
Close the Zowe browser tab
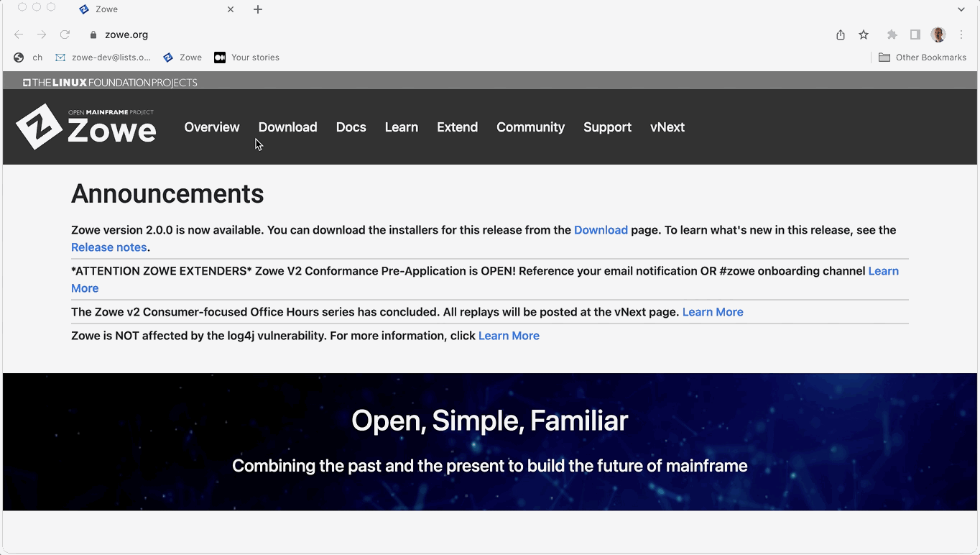(231, 9)
